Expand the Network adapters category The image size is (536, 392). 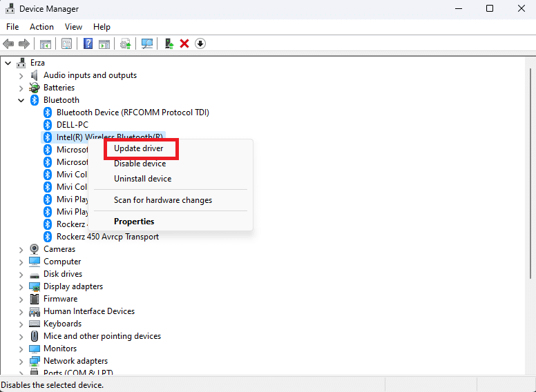pyautogui.click(x=21, y=361)
